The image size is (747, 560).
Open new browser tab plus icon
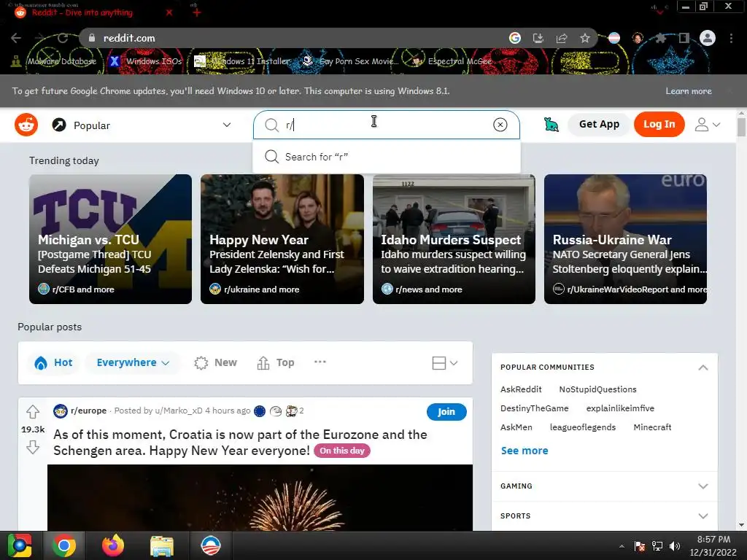[197, 13]
